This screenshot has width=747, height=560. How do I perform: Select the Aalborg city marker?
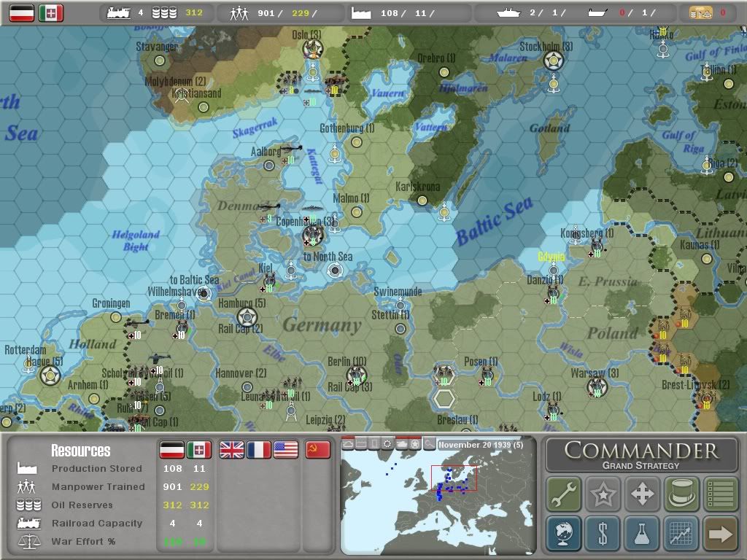pyautogui.click(x=269, y=166)
